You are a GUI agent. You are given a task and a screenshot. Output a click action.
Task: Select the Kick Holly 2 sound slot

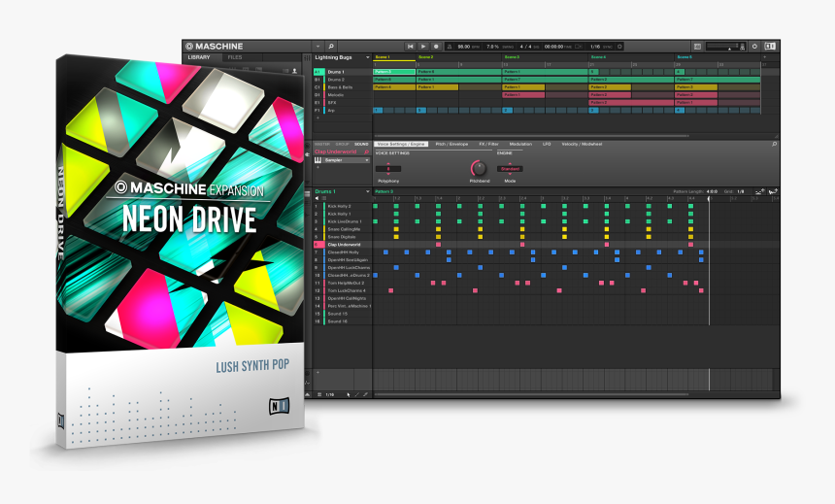click(x=343, y=206)
